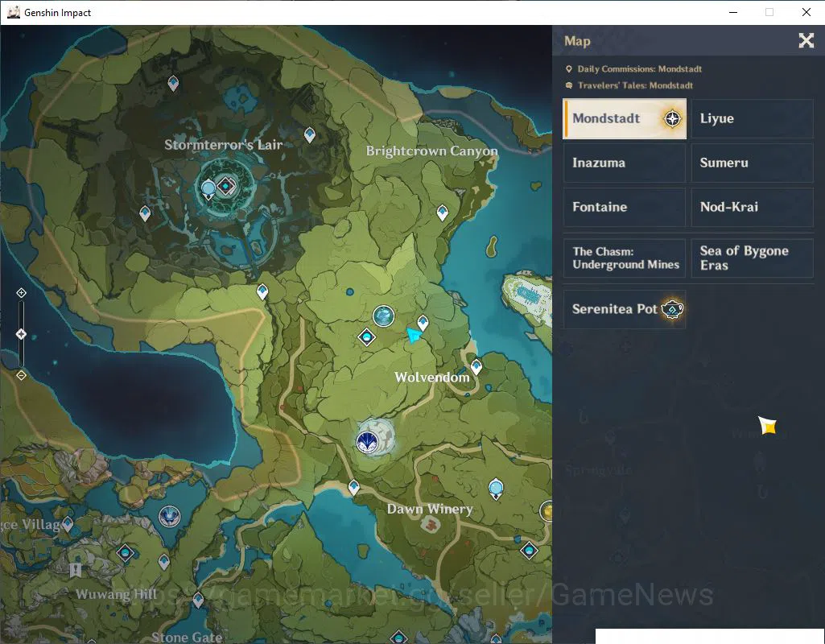The height and width of the screenshot is (644, 825).
Task: Click the bubble pin beside Stormterror's Lair domain
Action: [x=208, y=188]
